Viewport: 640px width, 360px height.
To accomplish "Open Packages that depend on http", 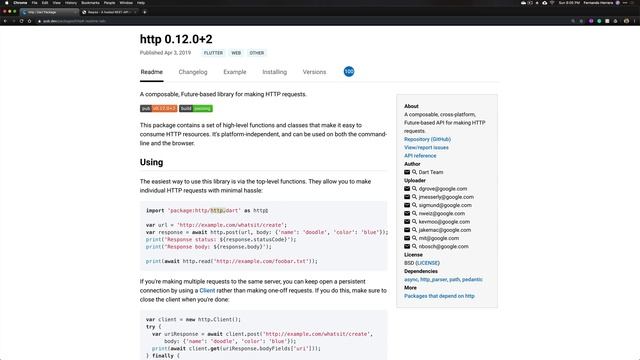I will click(x=439, y=296).
